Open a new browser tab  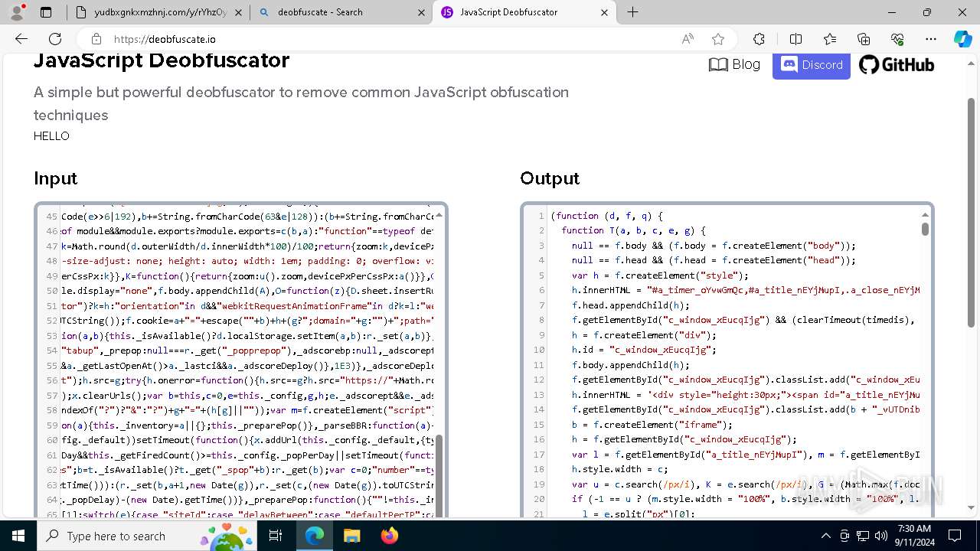tap(632, 12)
